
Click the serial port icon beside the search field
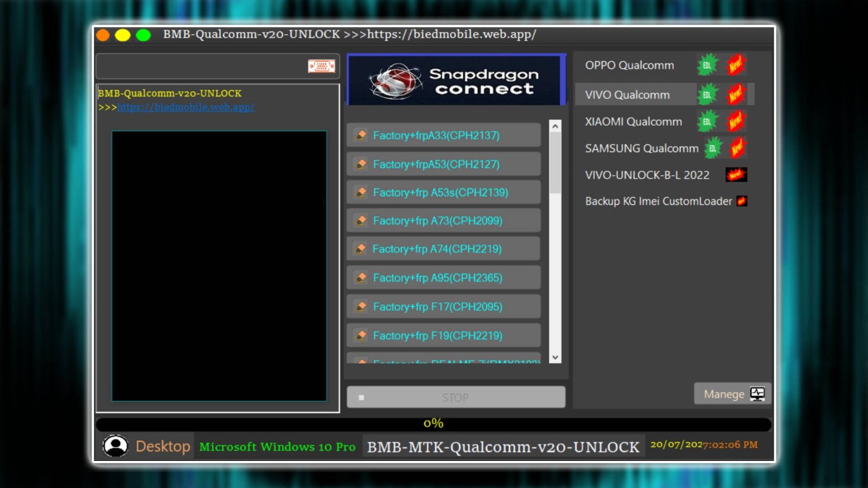(321, 66)
